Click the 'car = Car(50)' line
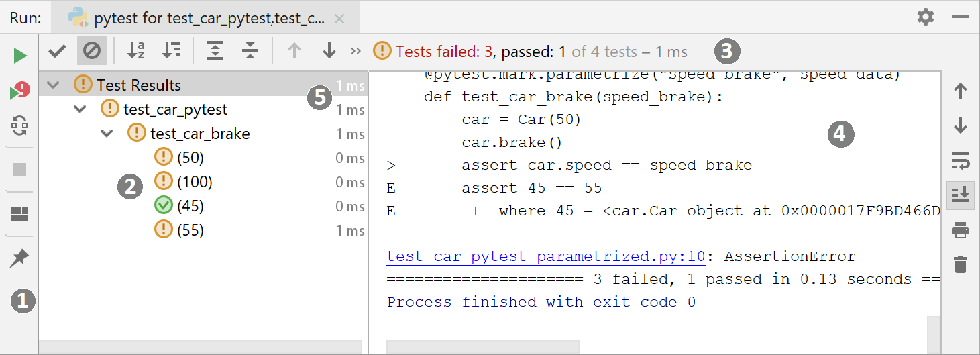The height and width of the screenshot is (355, 980). coord(522,119)
